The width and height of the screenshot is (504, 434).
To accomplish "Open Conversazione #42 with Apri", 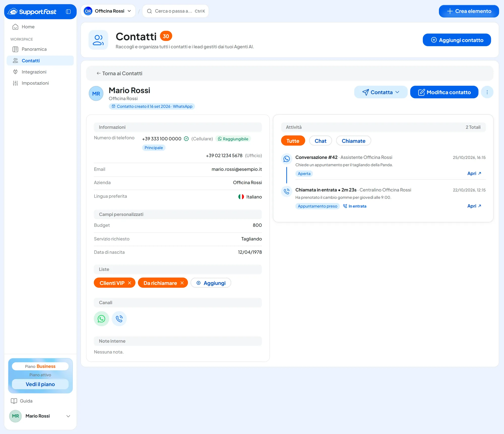I will 474,173.
